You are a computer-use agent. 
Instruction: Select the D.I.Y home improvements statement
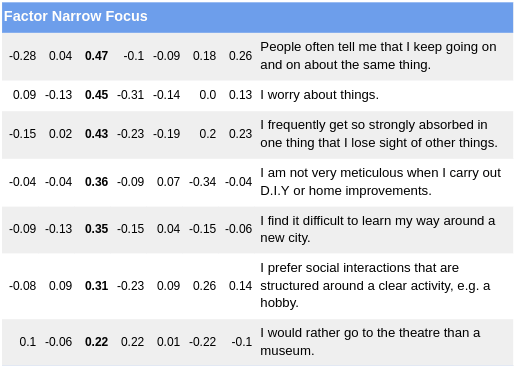[x=380, y=182]
